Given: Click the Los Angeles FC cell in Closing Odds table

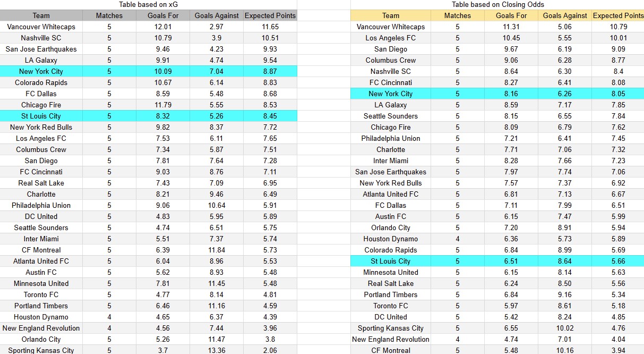Looking at the screenshot, I should [392, 38].
